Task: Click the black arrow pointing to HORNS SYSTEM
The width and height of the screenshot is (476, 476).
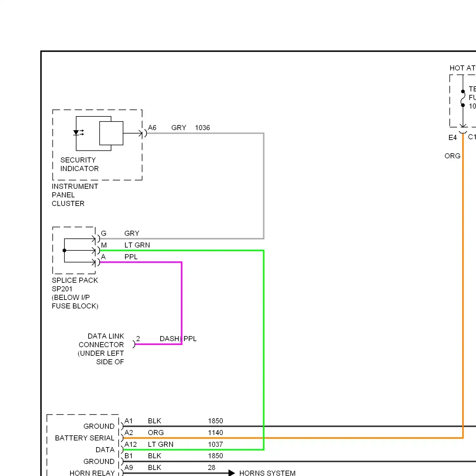Action: click(x=232, y=473)
